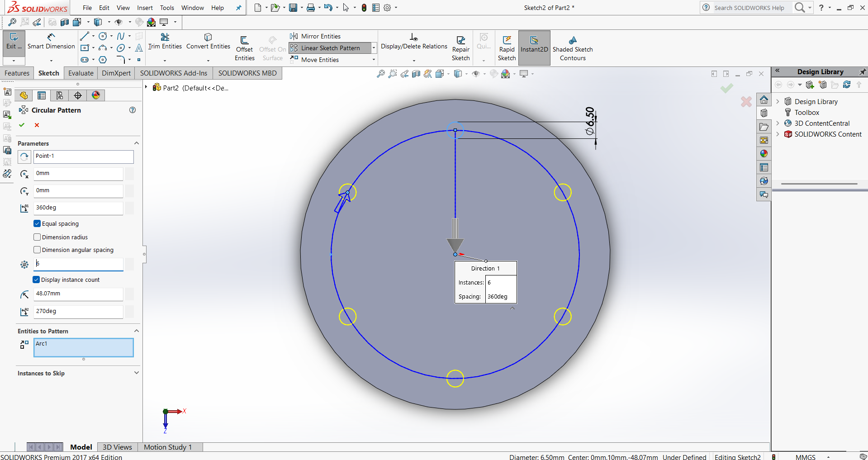Click the Repair Sketch tool
This screenshot has height=460, width=868.
[460, 48]
